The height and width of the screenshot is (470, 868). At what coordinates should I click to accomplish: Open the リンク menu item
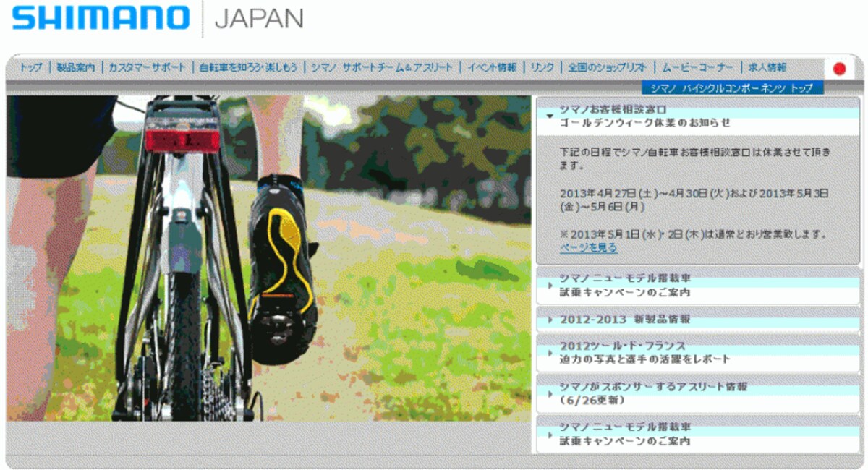[542, 67]
